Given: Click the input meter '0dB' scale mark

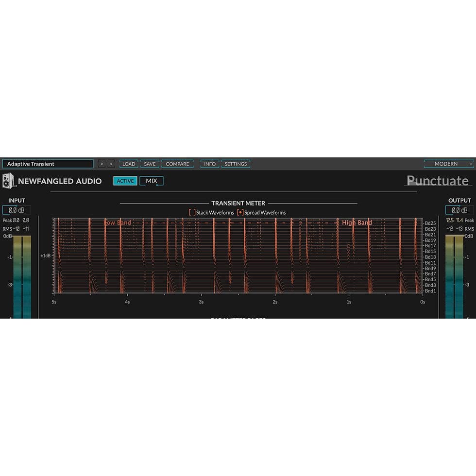Looking at the screenshot, I should 7,236.
